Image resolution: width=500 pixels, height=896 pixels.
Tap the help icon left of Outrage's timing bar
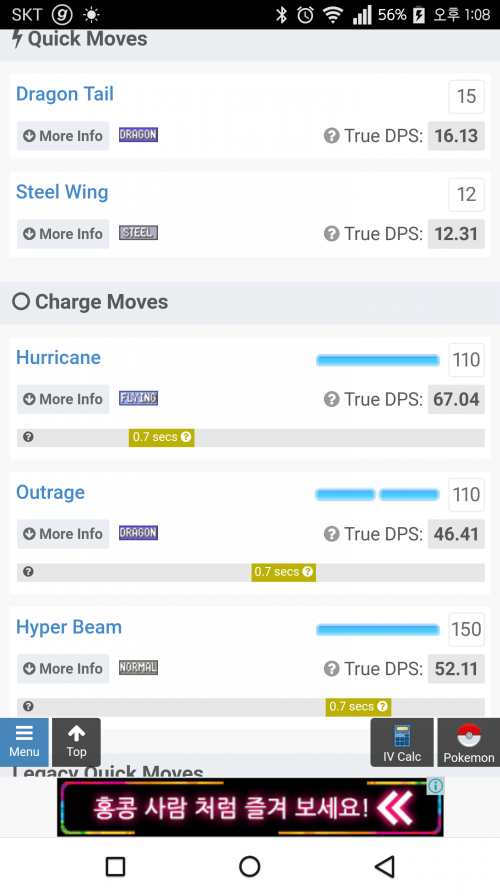tap(28, 571)
